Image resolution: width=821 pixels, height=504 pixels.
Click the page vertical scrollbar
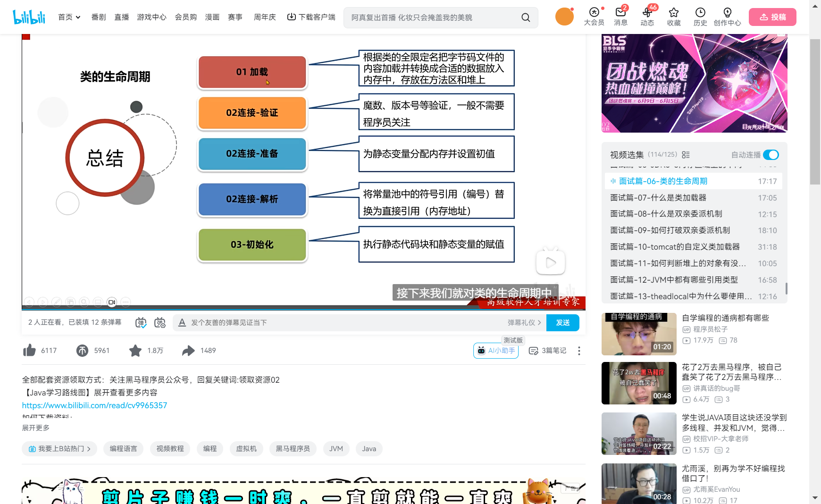[815, 111]
